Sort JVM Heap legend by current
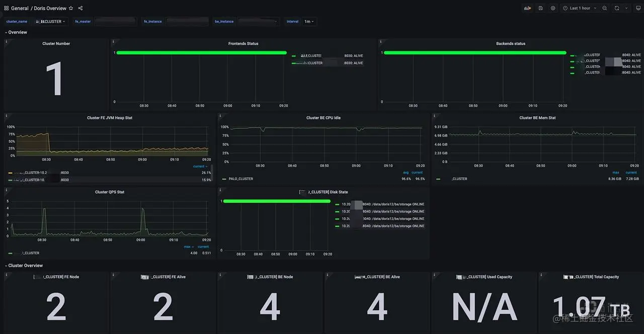The width and height of the screenshot is (644, 334). (200, 166)
